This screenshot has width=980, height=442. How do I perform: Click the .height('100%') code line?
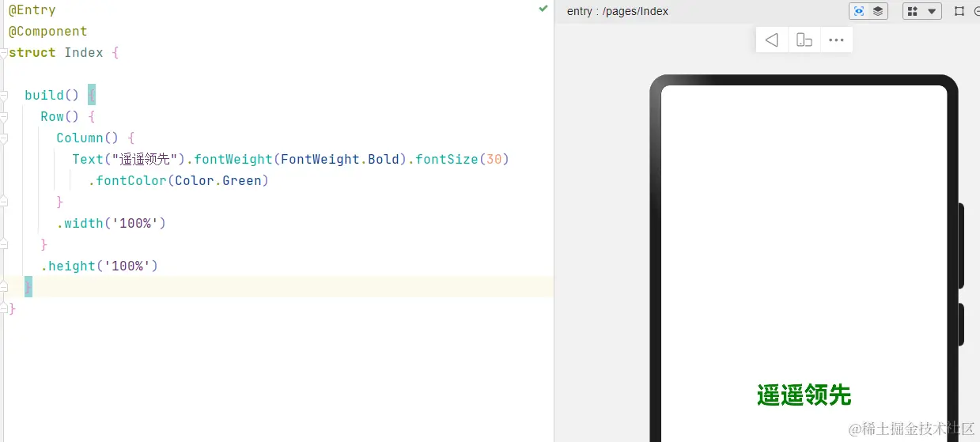point(100,266)
